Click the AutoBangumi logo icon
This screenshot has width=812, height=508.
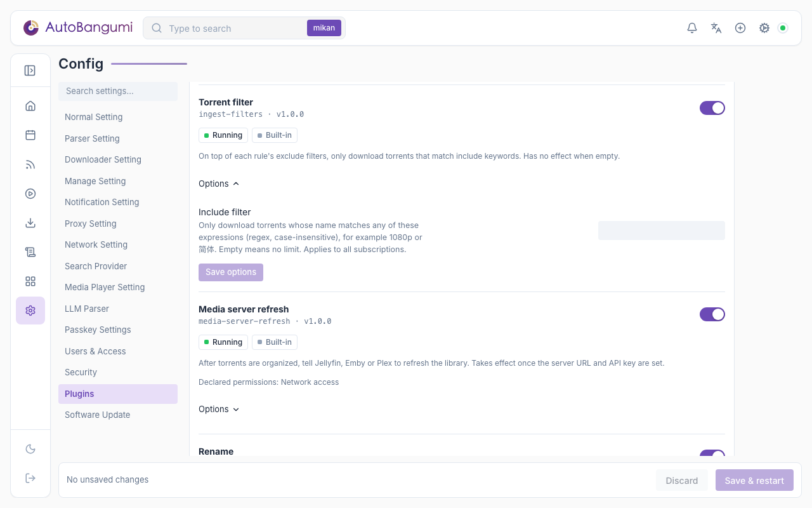coord(31,28)
